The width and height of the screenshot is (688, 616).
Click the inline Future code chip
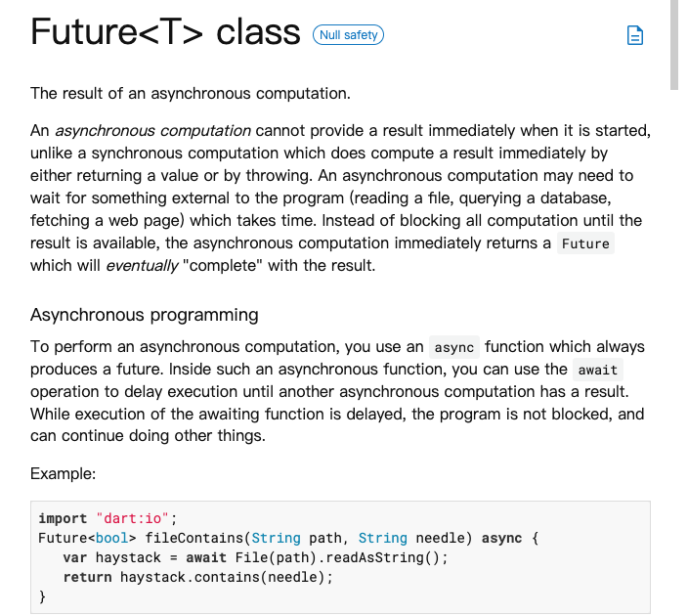point(585,243)
